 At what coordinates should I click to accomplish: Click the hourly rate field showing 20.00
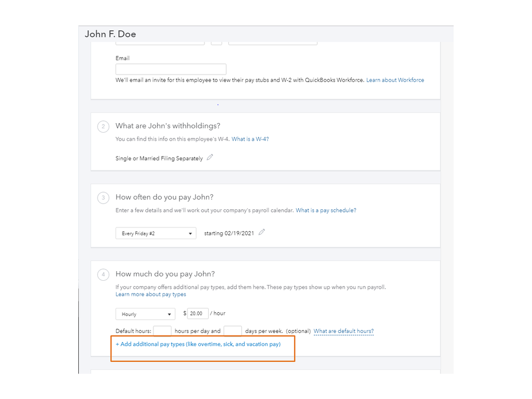click(x=198, y=314)
